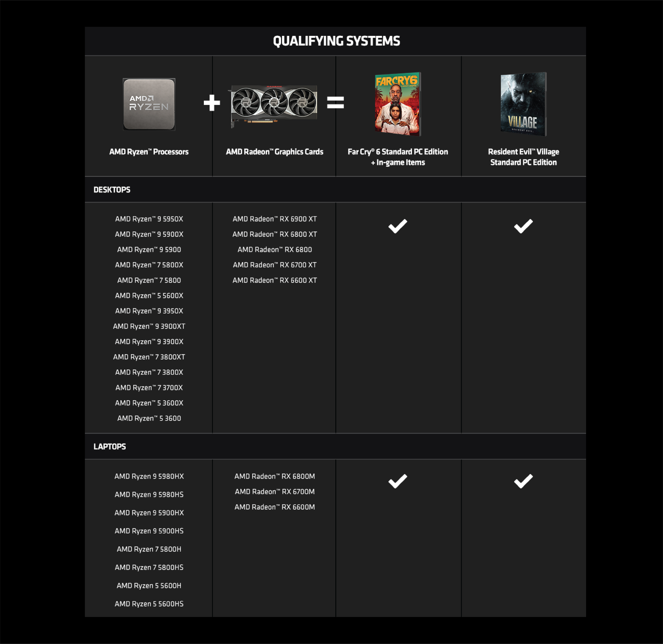Select AMD Ryzen 9 3900X entry
The height and width of the screenshot is (644, 663).
(x=149, y=342)
